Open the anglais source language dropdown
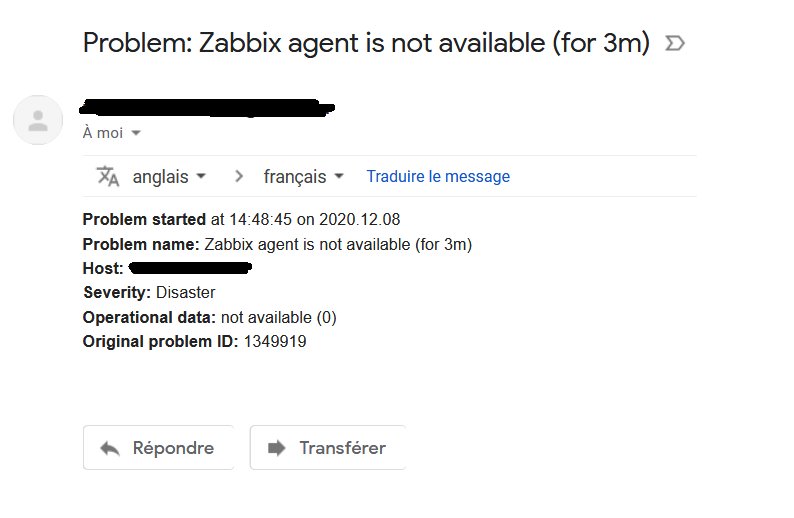Viewport: 794px width, 518px height. [169, 177]
